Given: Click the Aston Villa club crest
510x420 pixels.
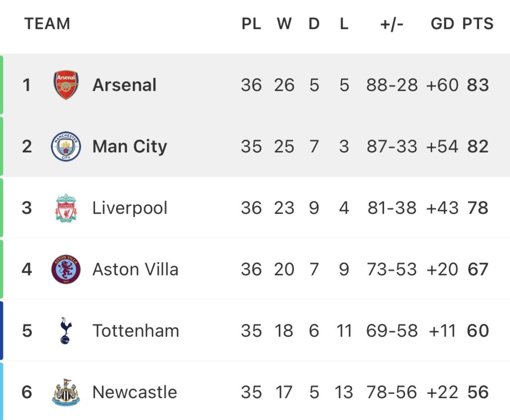Looking at the screenshot, I should pos(66,270).
